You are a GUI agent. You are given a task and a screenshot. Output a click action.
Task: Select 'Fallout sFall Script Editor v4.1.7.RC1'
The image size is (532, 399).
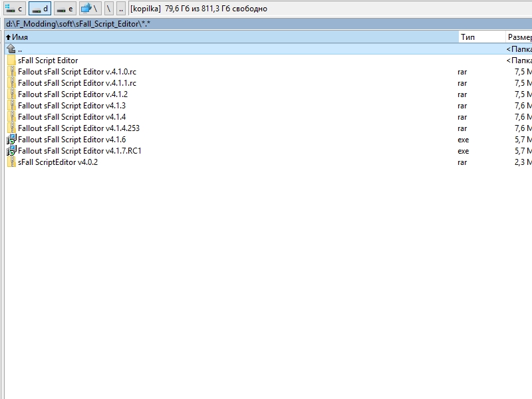(79, 151)
